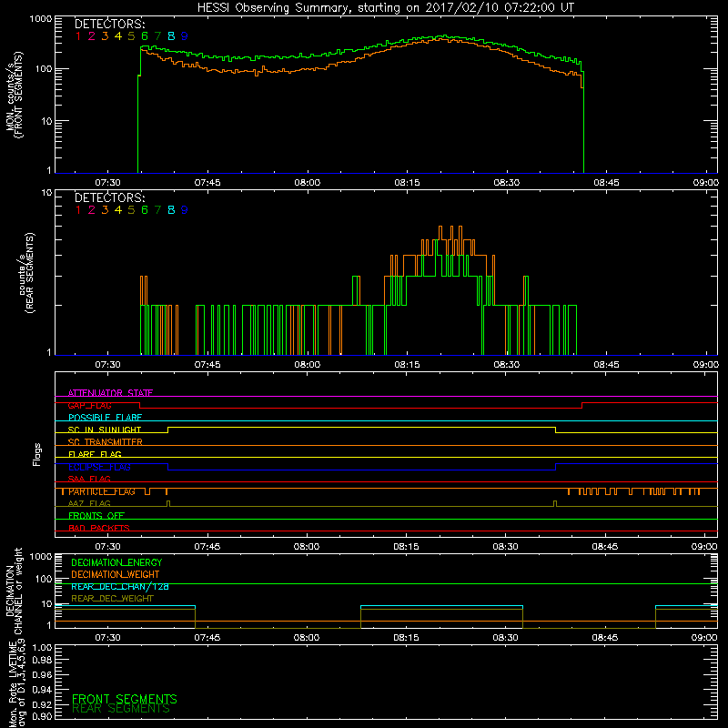Click '1.00' tick label on livetime y-axis
The height and width of the screenshot is (728, 728).
pyautogui.click(x=42, y=647)
